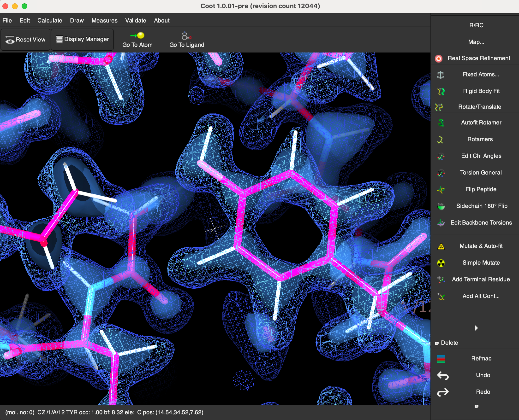This screenshot has width=519, height=420.
Task: Open the Calculate menu
Action: pyautogui.click(x=50, y=21)
